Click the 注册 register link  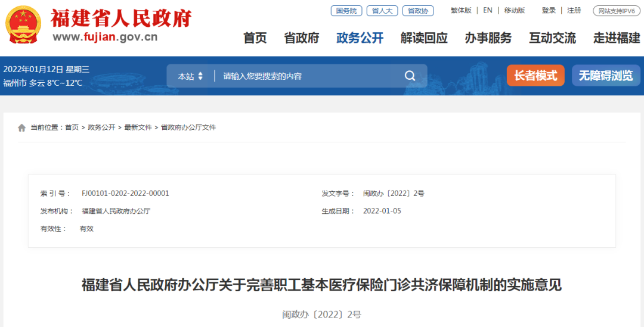pos(574,10)
